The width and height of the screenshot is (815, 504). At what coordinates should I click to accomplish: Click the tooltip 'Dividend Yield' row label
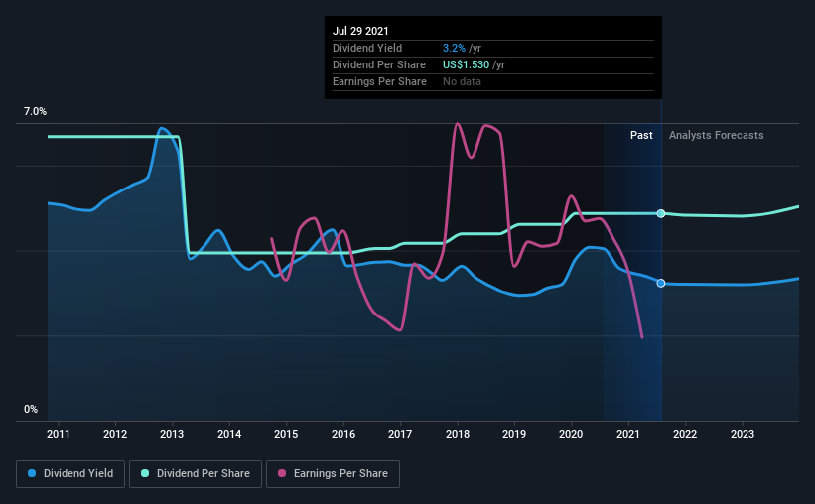point(367,48)
